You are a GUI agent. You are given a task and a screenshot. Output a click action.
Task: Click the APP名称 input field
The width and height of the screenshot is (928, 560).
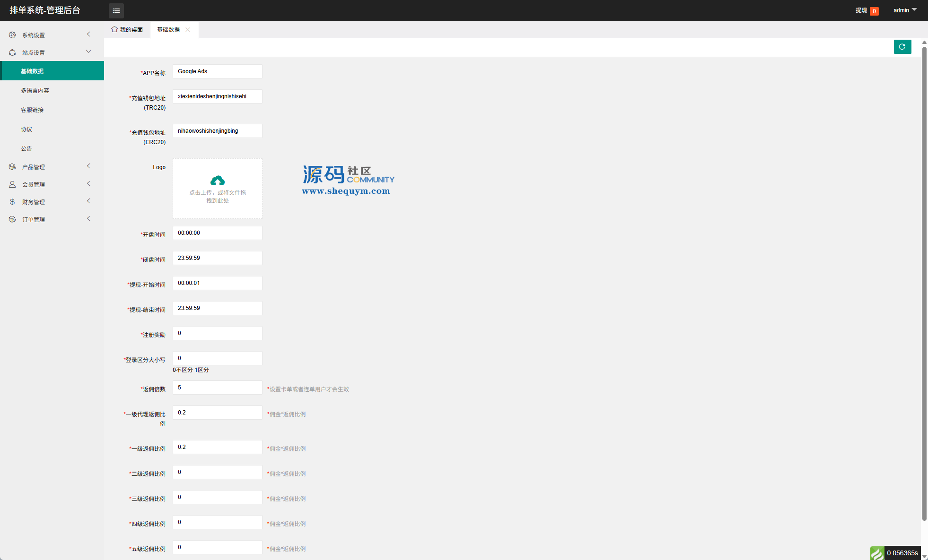217,71
